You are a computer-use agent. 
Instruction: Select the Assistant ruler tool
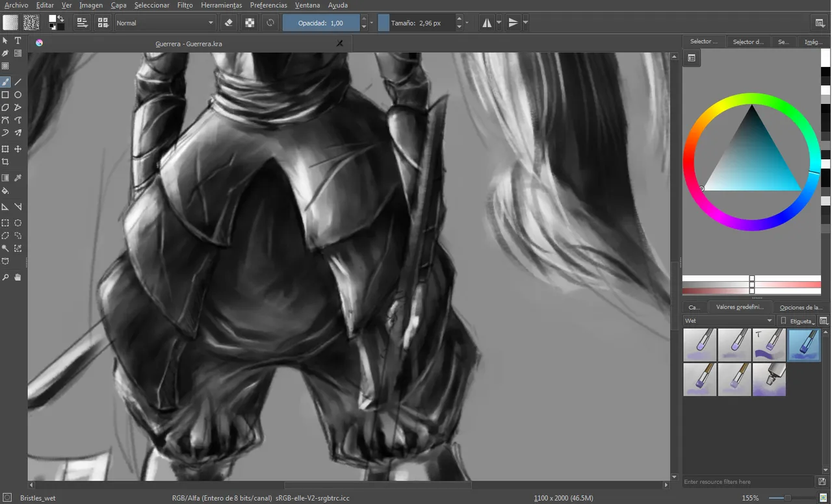[5, 207]
